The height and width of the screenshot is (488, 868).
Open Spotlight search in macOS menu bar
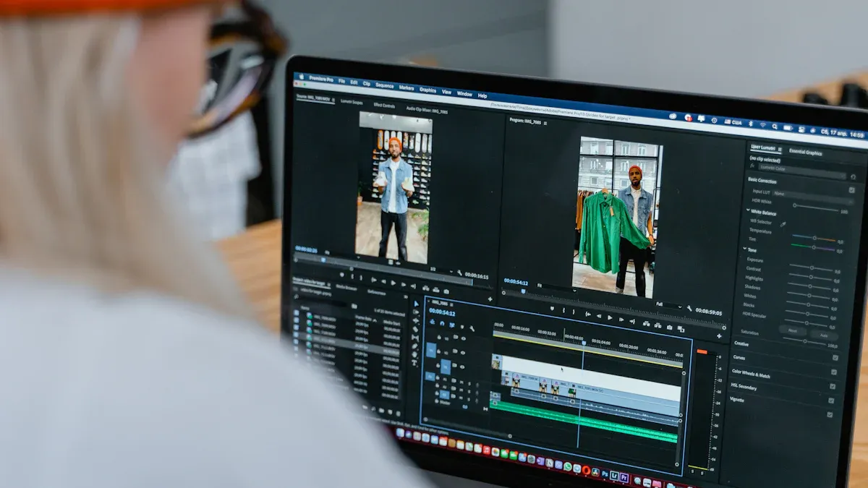point(775,127)
